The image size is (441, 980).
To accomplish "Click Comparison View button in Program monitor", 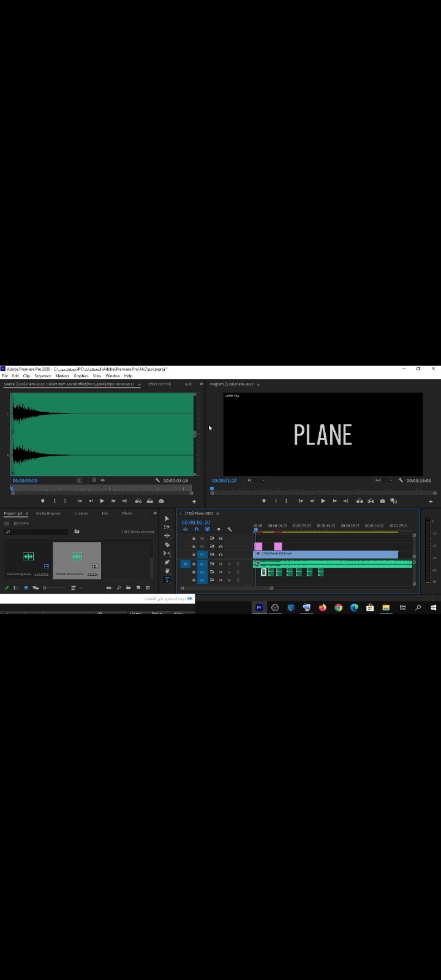I will 394,501.
